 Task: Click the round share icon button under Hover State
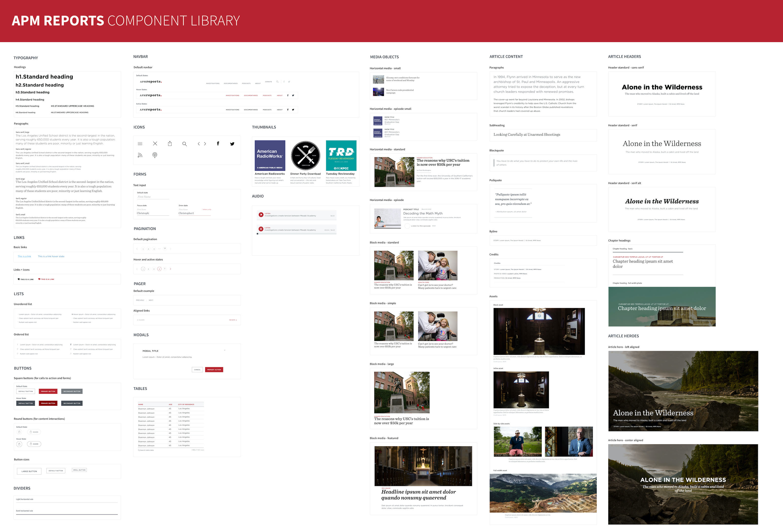point(19,444)
